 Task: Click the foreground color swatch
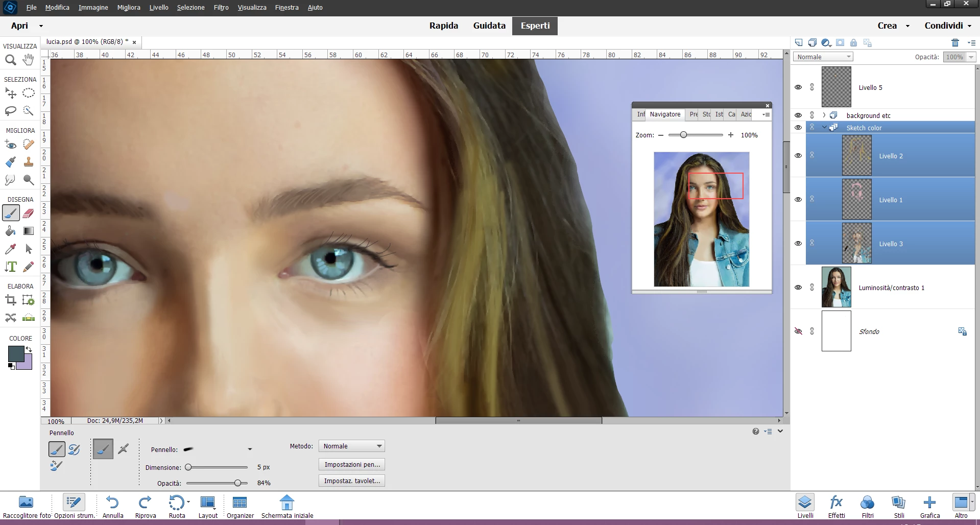tap(15, 353)
